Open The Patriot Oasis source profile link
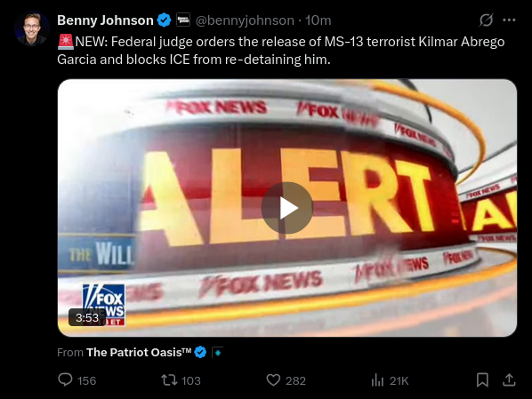This screenshot has height=399, width=532. 139,353
